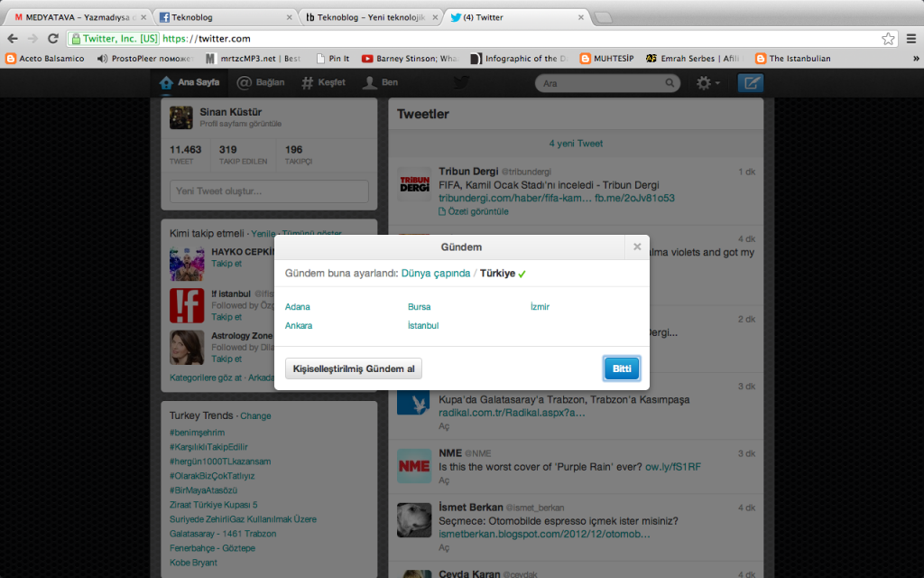Click the magnifier in the Ara search box
This screenshot has height=578, width=924.
click(670, 82)
